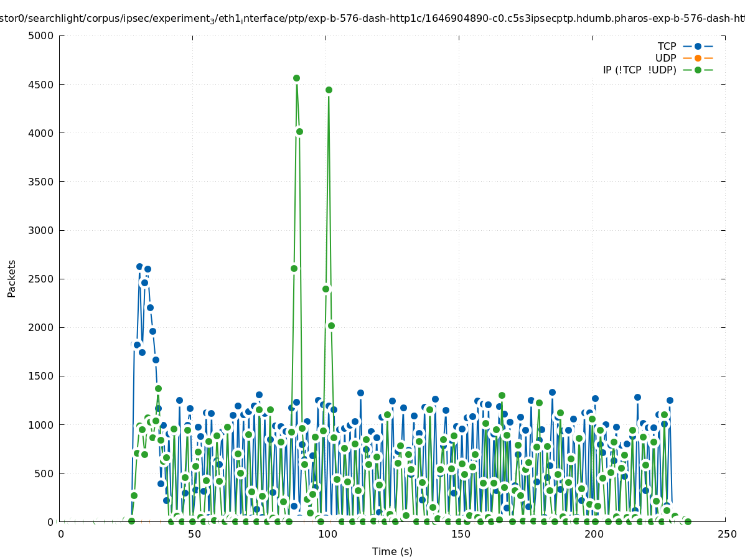Click the Time (s) x-axis label
Viewport: 745px width, 560px height.
pyautogui.click(x=392, y=551)
